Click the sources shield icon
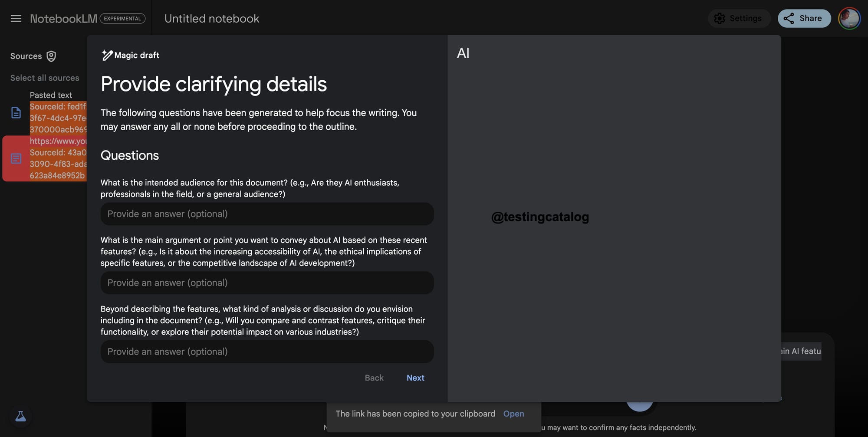 (x=51, y=56)
